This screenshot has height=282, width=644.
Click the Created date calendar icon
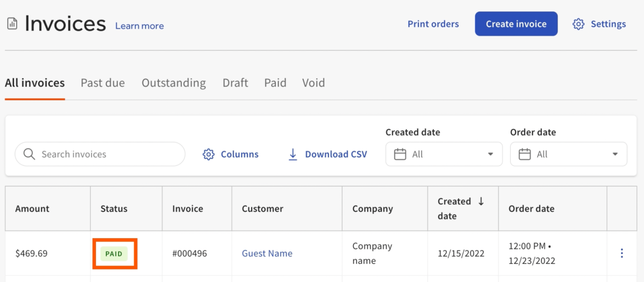tap(400, 154)
